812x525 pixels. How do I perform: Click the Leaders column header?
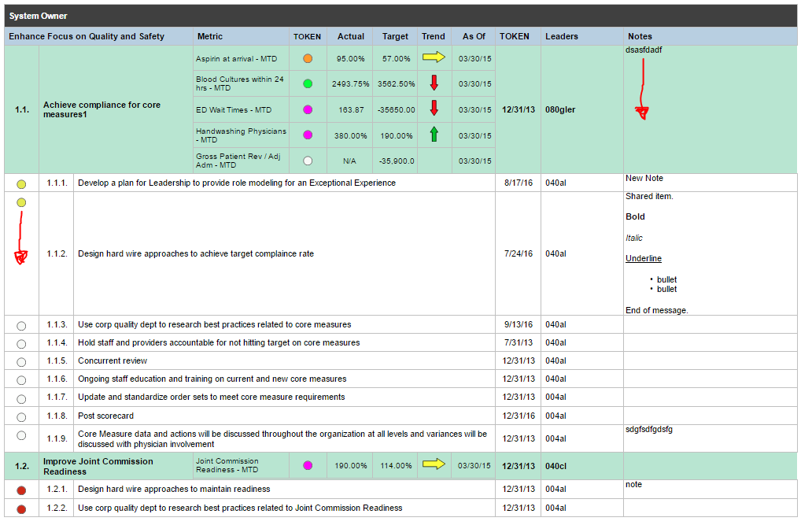tap(562, 36)
